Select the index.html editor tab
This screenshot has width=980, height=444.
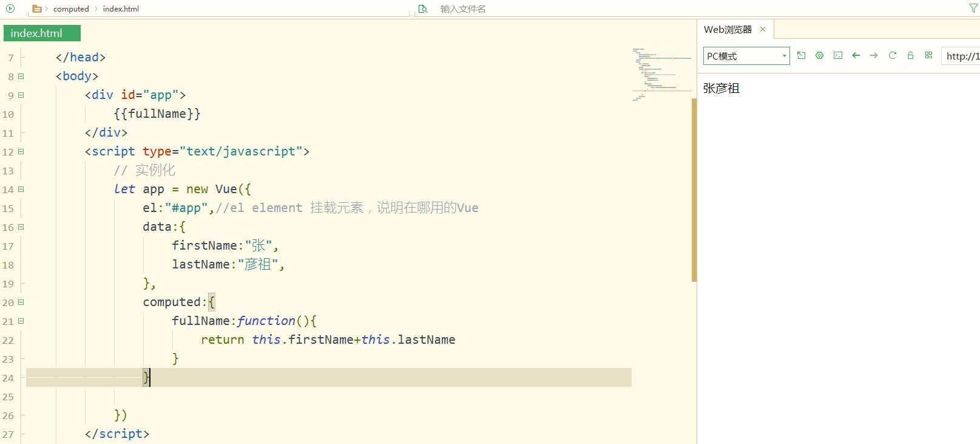pyautogui.click(x=42, y=33)
